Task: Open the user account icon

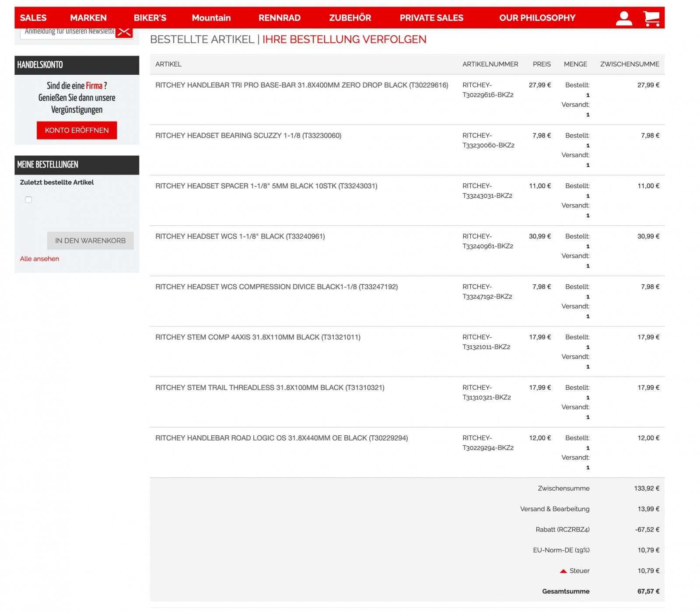Action: (x=623, y=18)
